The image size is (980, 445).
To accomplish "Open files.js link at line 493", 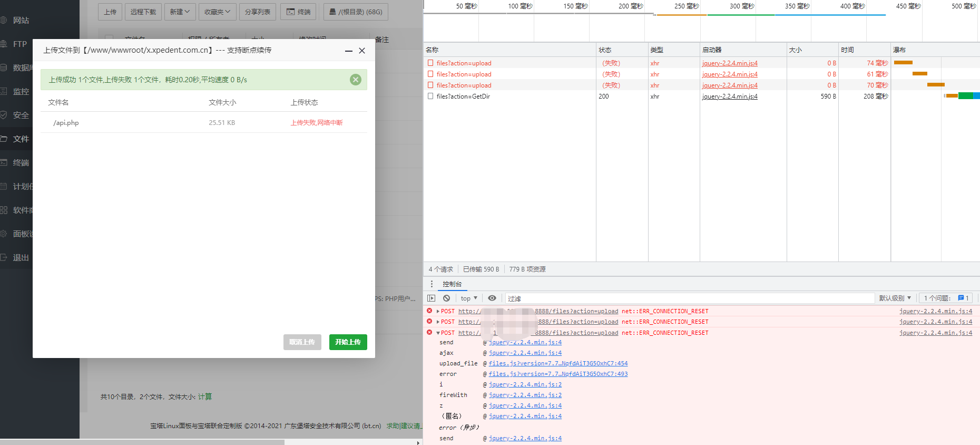I will pyautogui.click(x=558, y=374).
